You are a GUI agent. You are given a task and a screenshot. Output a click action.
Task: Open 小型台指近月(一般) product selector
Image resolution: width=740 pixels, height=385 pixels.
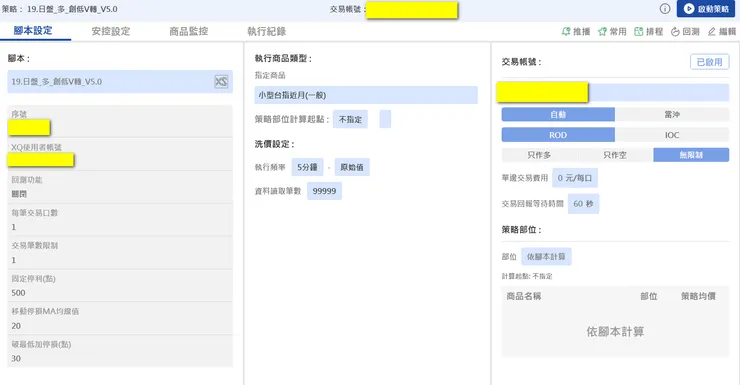click(x=366, y=95)
